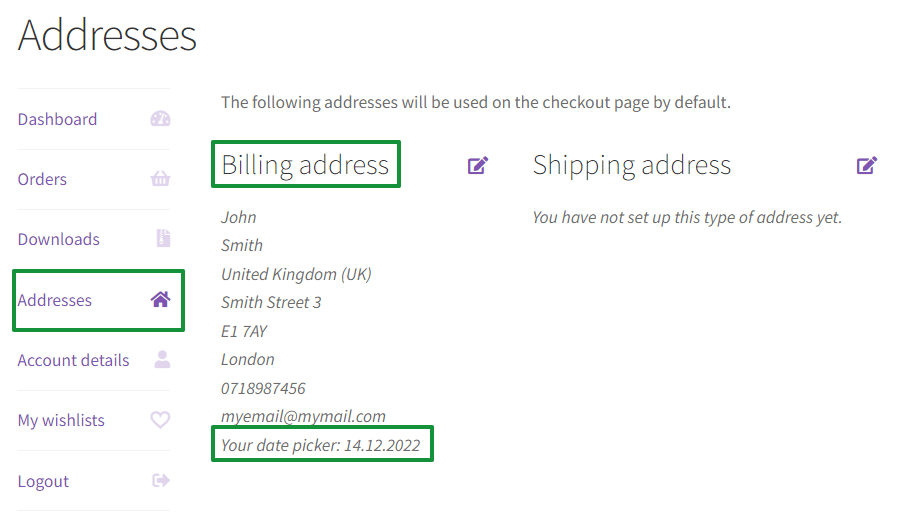Image resolution: width=897 pixels, height=524 pixels.
Task: Navigate to Account details
Action: tap(73, 360)
